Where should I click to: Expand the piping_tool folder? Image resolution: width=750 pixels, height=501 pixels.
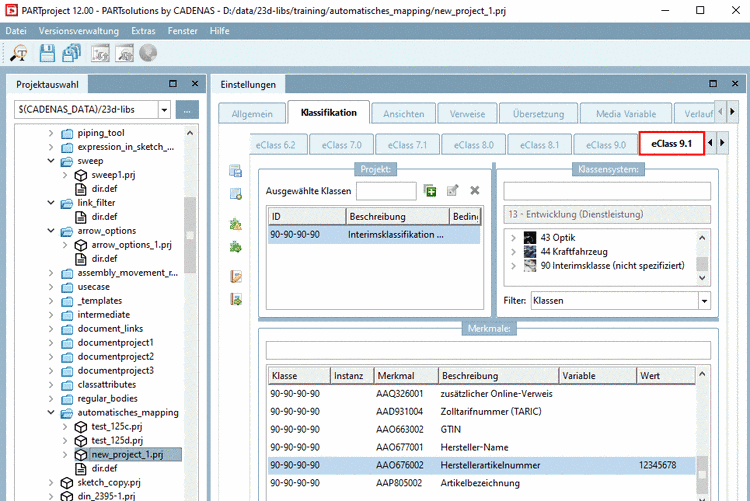tap(52, 132)
